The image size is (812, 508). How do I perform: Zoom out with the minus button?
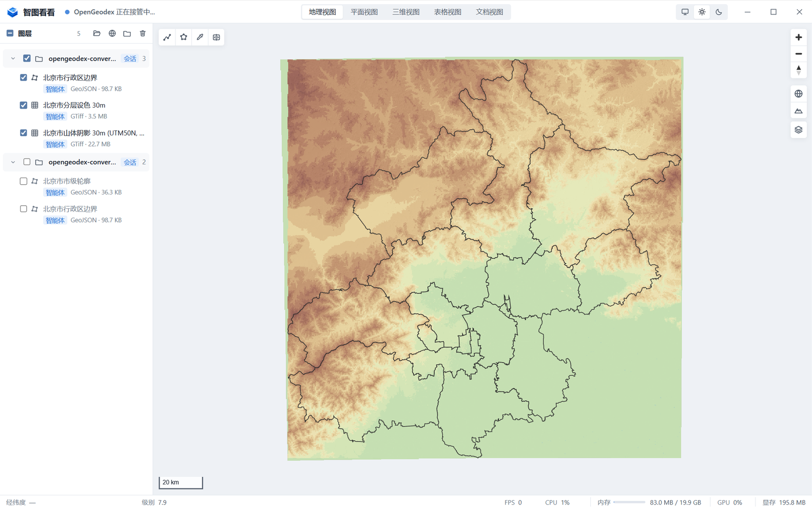tap(799, 54)
